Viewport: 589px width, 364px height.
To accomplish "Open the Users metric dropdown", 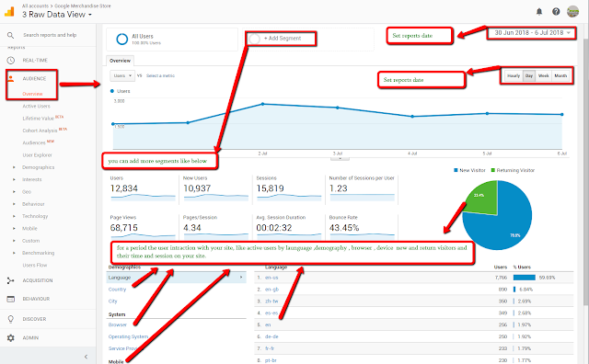I will pos(122,75).
